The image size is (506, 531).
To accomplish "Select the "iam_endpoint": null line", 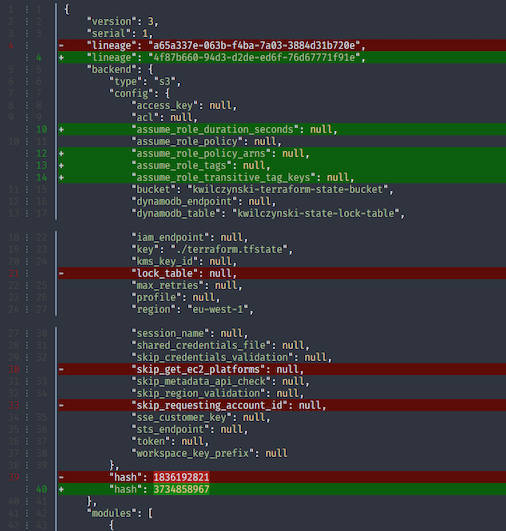I will tap(190, 237).
